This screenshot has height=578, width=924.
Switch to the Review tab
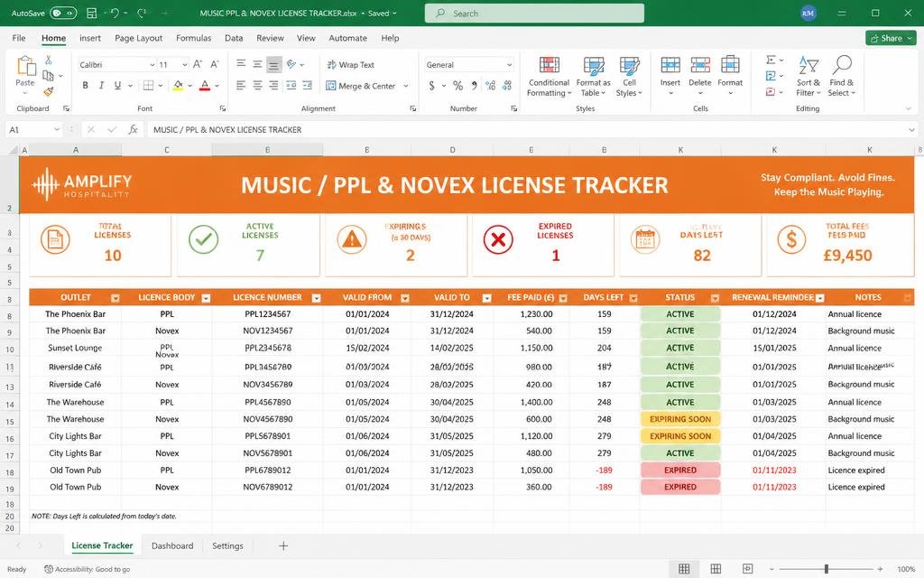point(270,38)
